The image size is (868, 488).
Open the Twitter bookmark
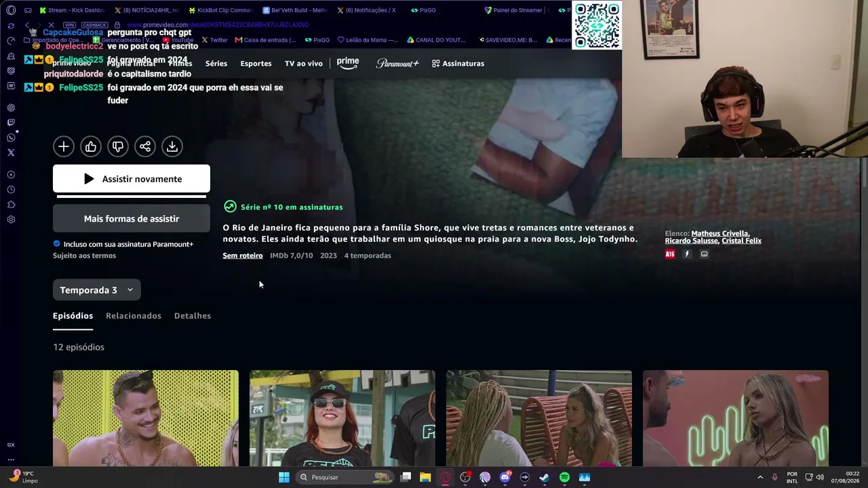[x=214, y=40]
